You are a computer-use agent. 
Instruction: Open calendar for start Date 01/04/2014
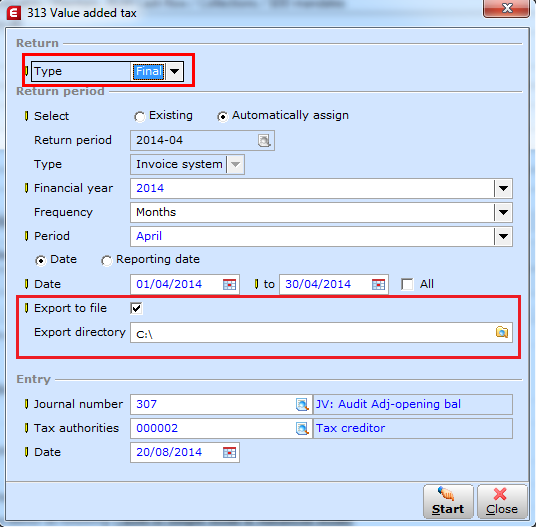[x=229, y=284]
